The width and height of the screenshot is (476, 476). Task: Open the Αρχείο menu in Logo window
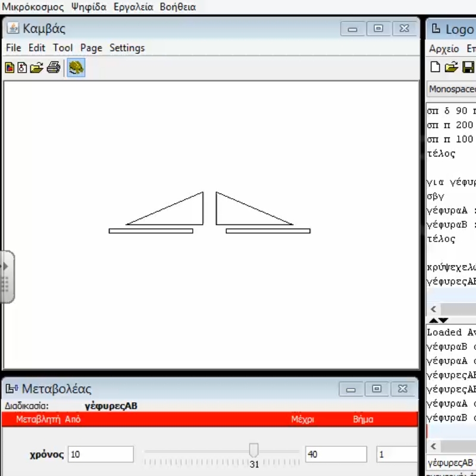(x=444, y=49)
